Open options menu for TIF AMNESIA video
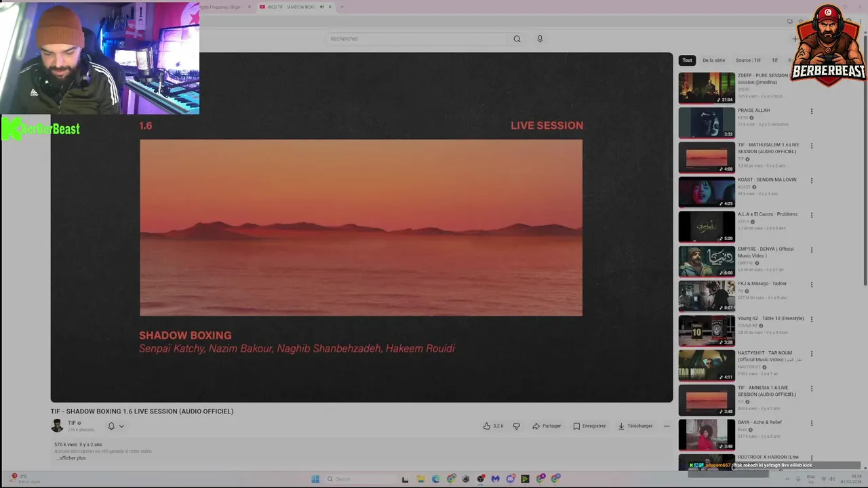This screenshot has height=488, width=868. click(811, 389)
